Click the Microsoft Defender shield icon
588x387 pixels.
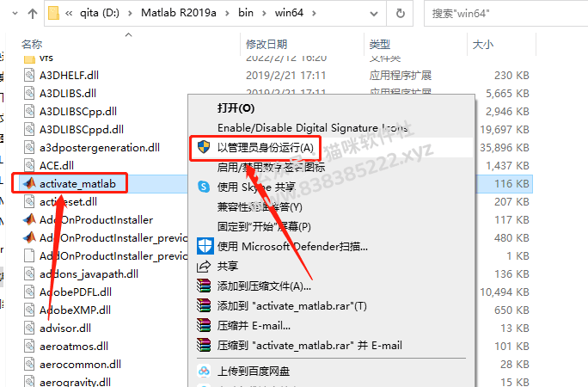pyautogui.click(x=205, y=246)
